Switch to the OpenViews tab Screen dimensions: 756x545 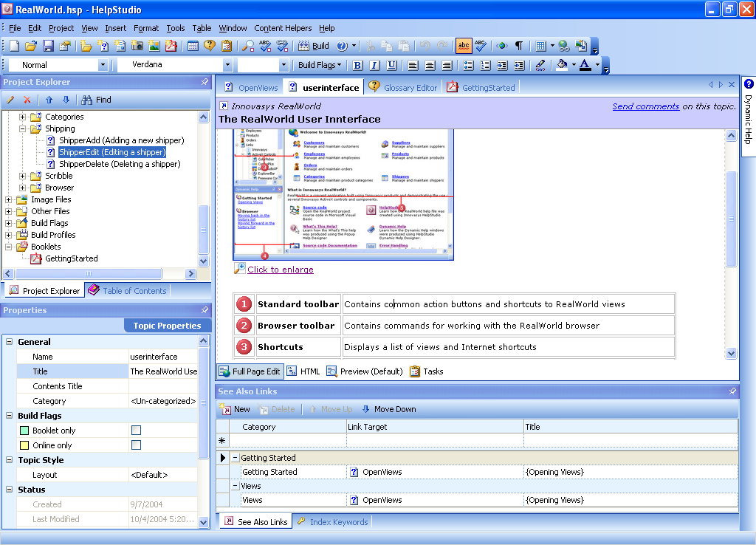pyautogui.click(x=252, y=88)
